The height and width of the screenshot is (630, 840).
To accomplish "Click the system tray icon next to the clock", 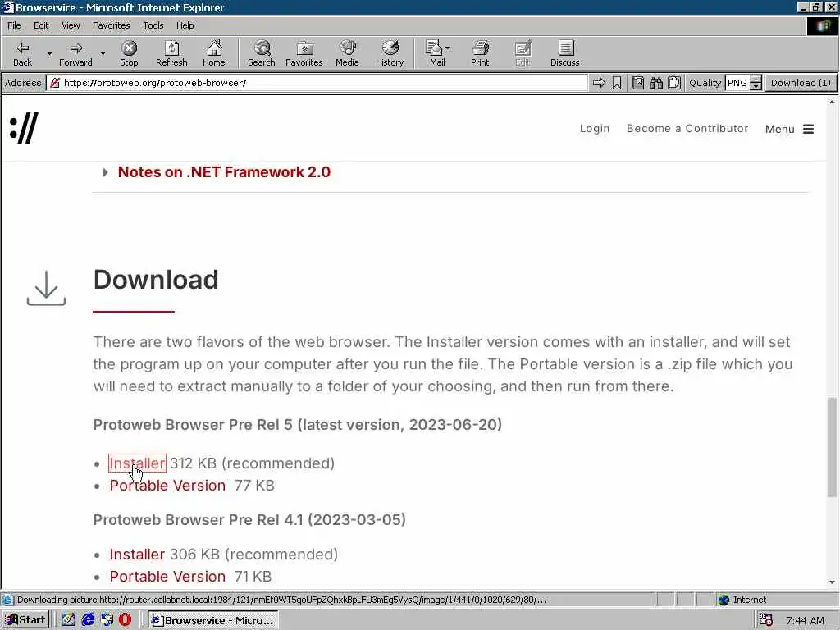I will click(767, 620).
